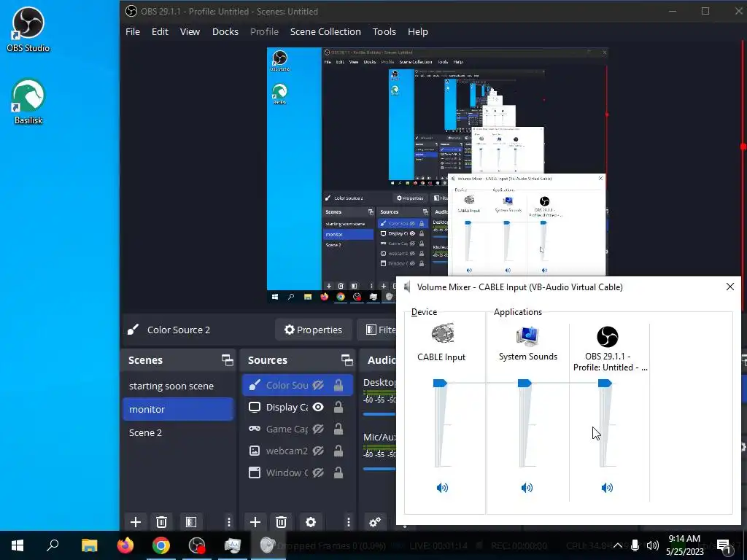Open the Edit menu in OBS
The image size is (747, 560).
pyautogui.click(x=160, y=32)
